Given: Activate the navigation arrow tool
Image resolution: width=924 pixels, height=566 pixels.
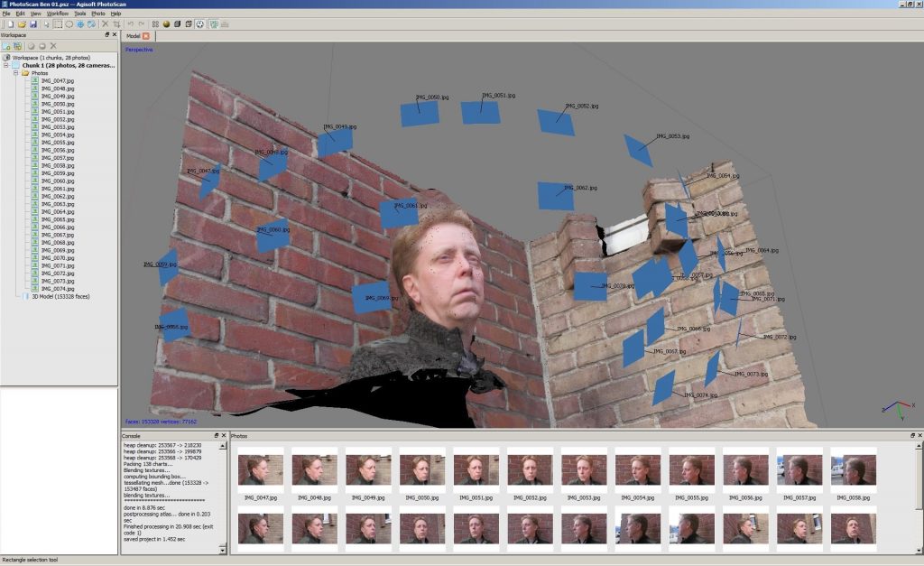Looking at the screenshot, I should click(x=46, y=23).
